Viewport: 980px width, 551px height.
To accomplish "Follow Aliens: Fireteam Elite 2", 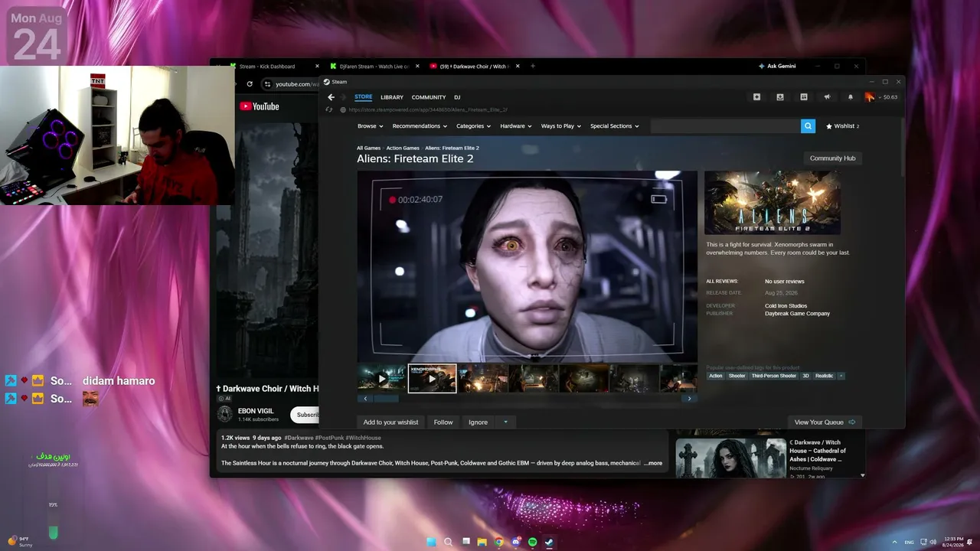I will pos(443,422).
